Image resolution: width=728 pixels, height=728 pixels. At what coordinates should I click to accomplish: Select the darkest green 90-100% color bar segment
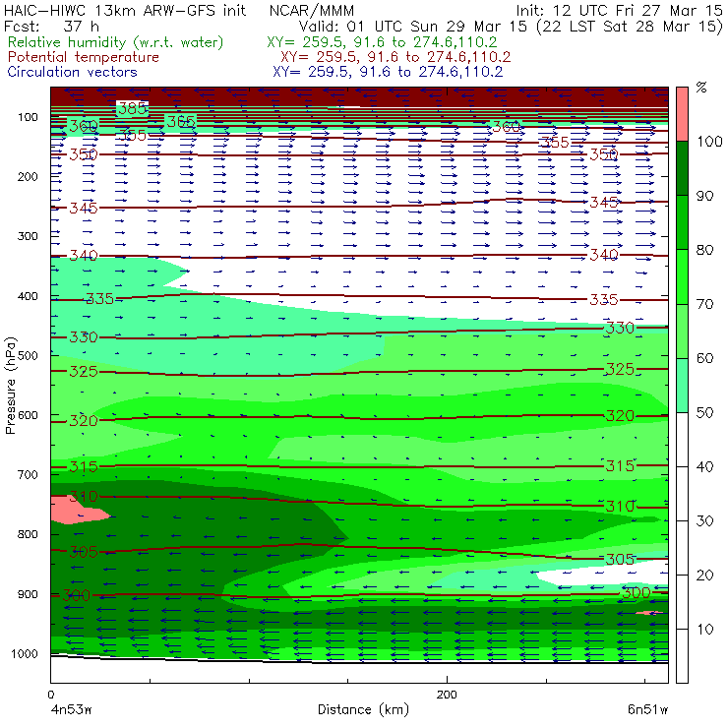click(682, 168)
